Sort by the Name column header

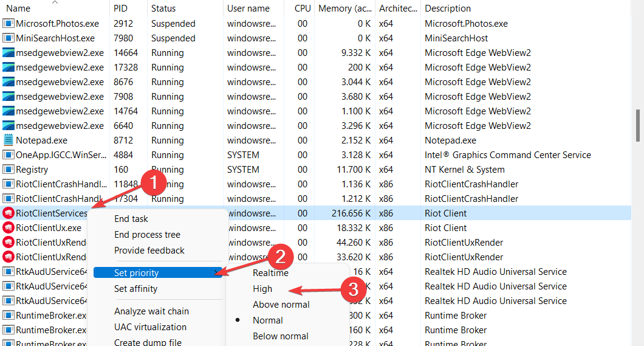[x=18, y=9]
